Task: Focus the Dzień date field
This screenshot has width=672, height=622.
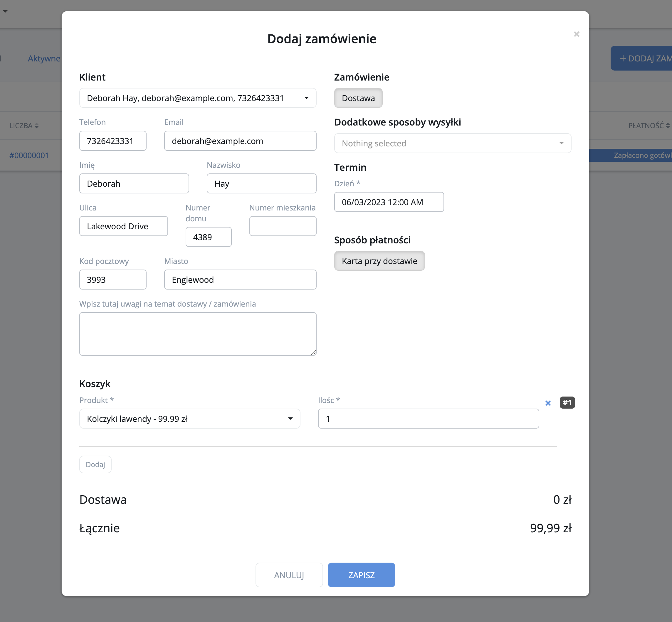Action: click(389, 202)
